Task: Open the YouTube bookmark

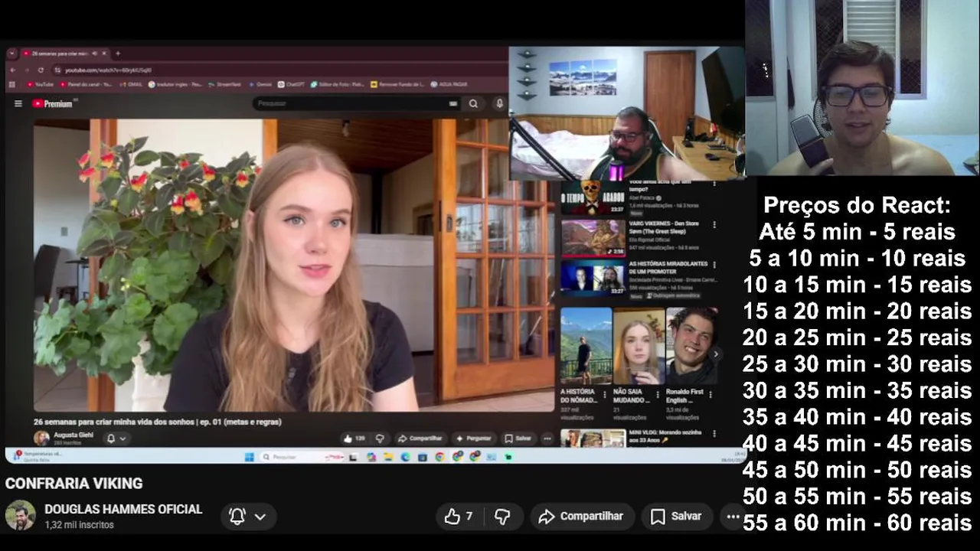Action: pos(41,84)
